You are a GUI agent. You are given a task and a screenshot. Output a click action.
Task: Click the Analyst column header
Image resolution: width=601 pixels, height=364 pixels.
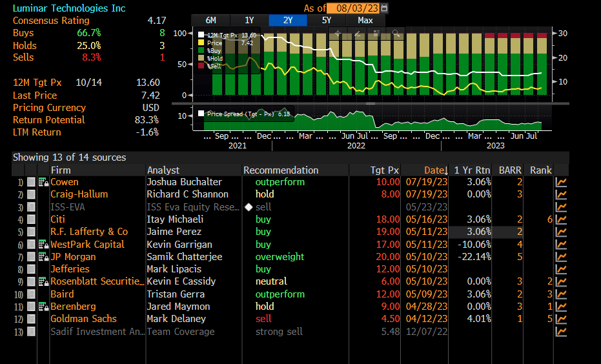(163, 170)
